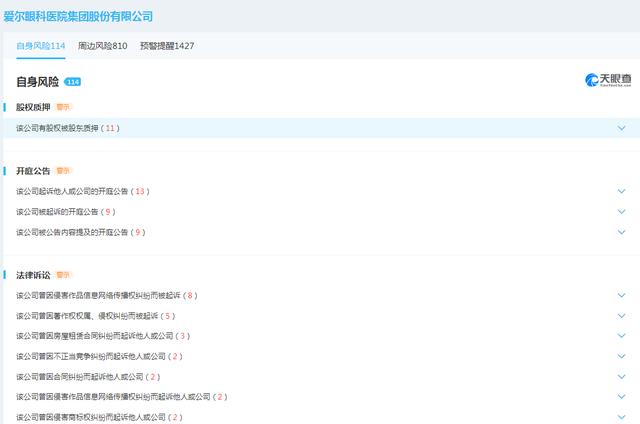
Task: Click text 该公司被起诉的开庭公告 (9)
Action: point(66,211)
